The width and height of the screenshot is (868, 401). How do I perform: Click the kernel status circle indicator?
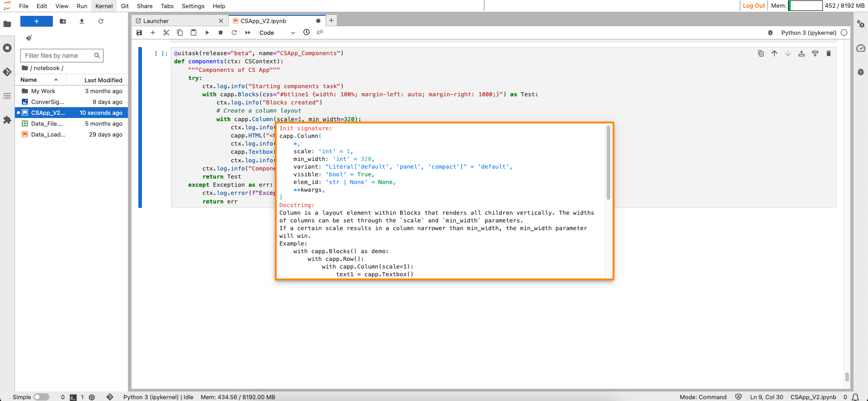click(844, 33)
